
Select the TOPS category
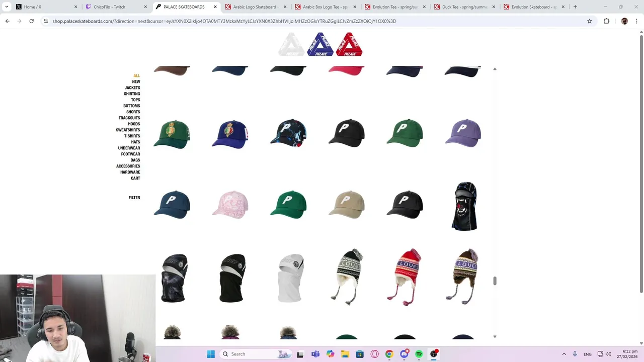[135, 100]
